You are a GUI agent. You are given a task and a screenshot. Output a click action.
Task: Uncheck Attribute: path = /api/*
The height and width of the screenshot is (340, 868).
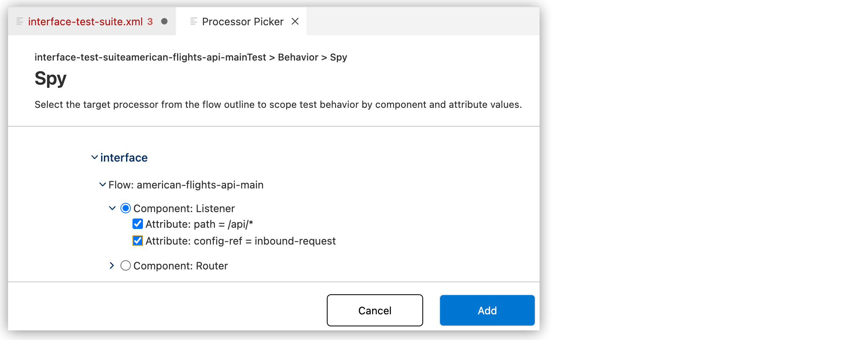pyautogui.click(x=138, y=224)
